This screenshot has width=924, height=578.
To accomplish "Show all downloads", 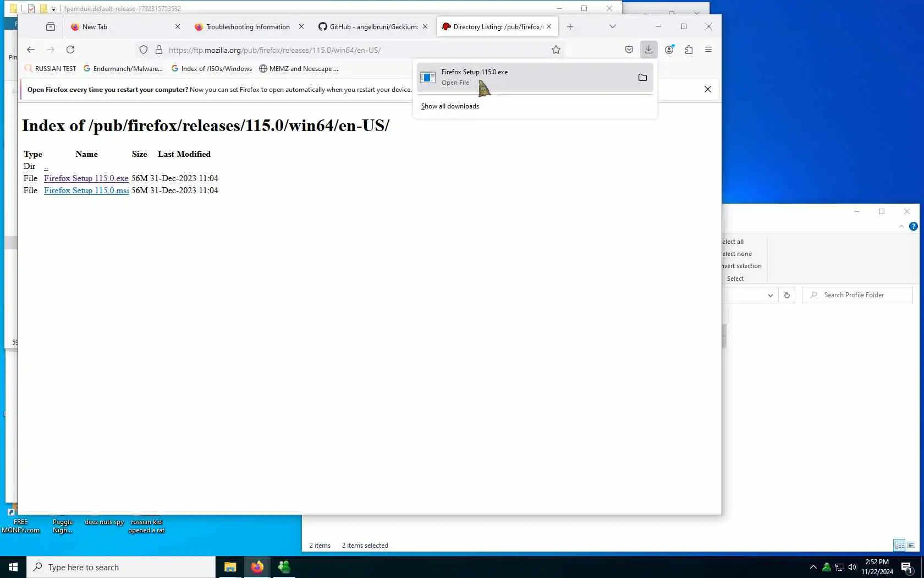I will click(x=450, y=106).
